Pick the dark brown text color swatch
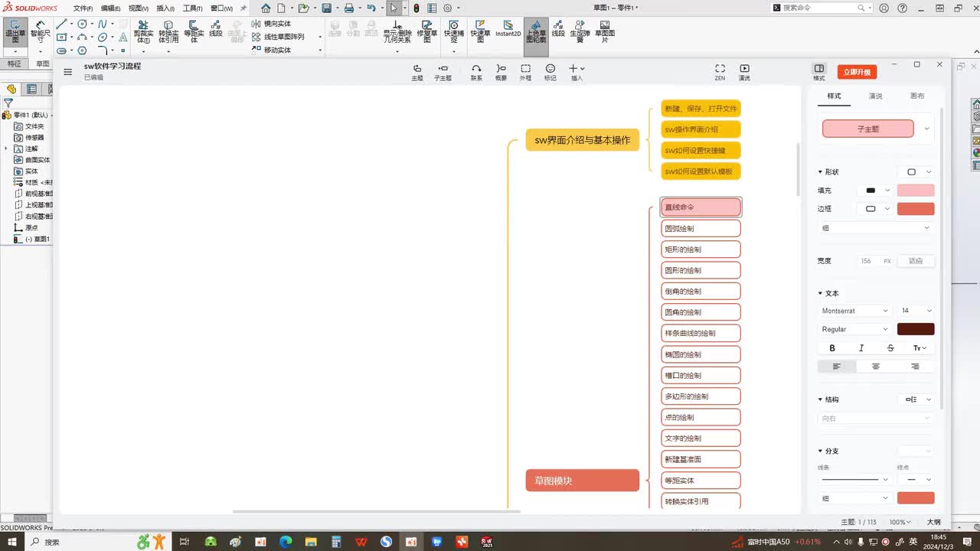This screenshot has width=980, height=551. click(x=916, y=329)
